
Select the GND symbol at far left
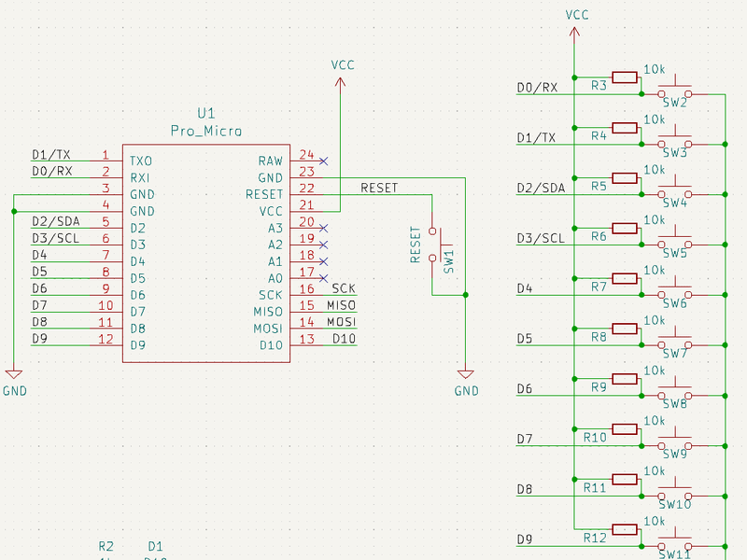click(x=15, y=375)
